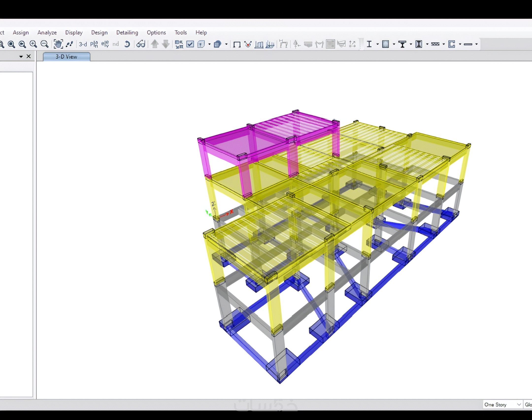
Task: Switch to plan view (Pln) icon
Action: click(94, 44)
